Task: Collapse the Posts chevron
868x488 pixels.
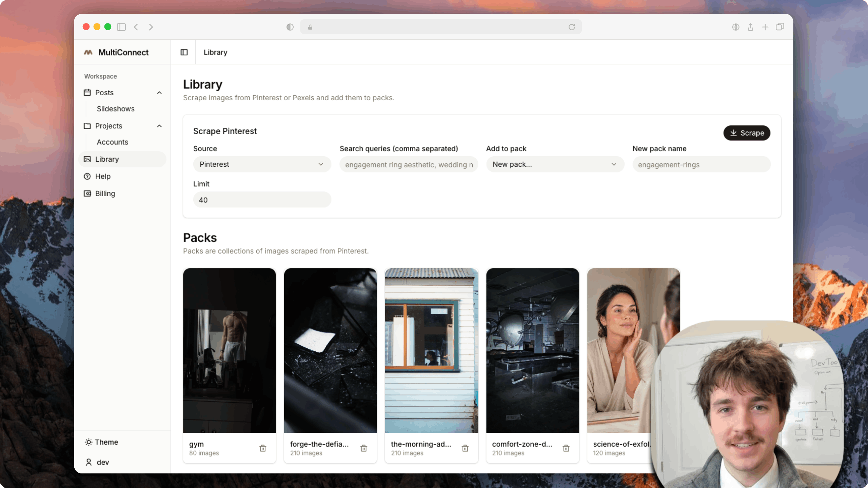Action: click(x=159, y=93)
